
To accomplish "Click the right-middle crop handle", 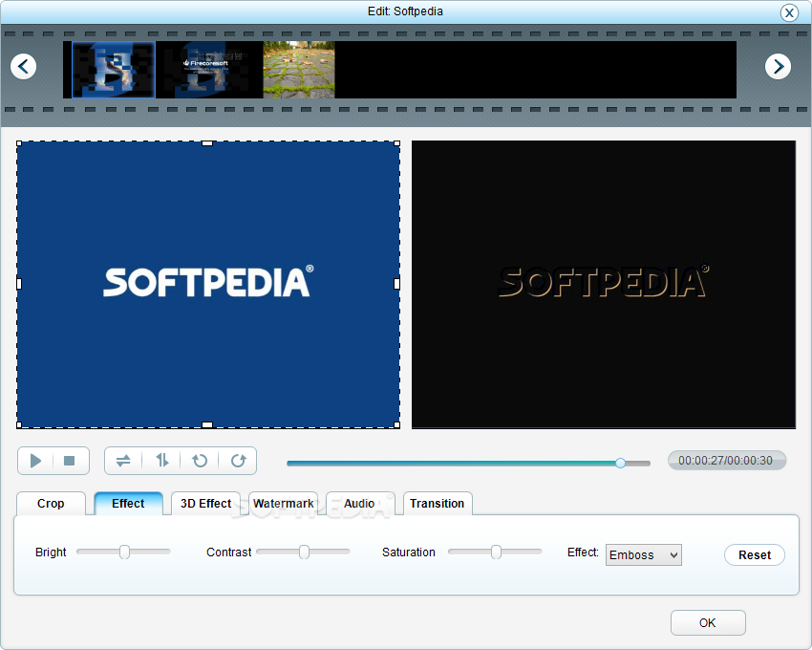I will pyautogui.click(x=397, y=284).
